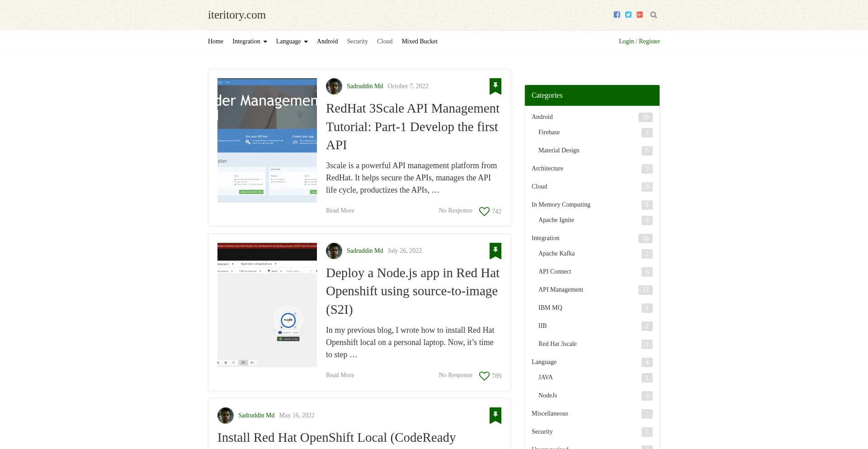Open author avatar on May 16, 2022 post

click(226, 416)
